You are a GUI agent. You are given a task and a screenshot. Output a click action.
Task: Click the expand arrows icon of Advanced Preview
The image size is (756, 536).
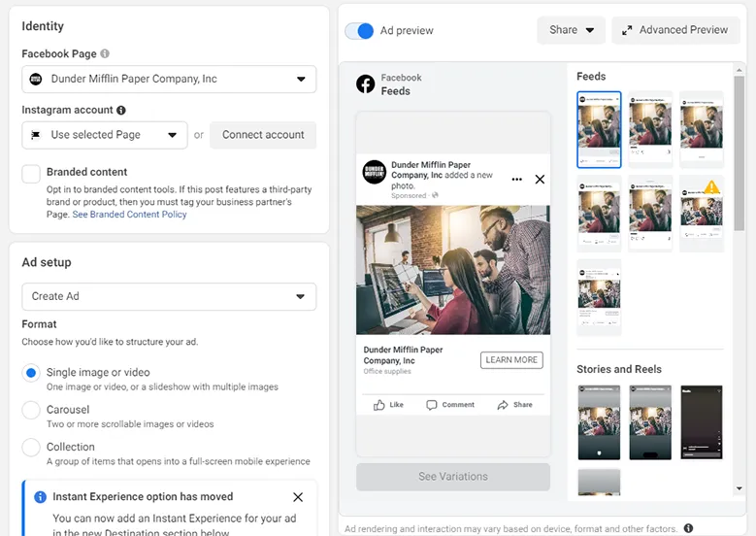click(627, 30)
